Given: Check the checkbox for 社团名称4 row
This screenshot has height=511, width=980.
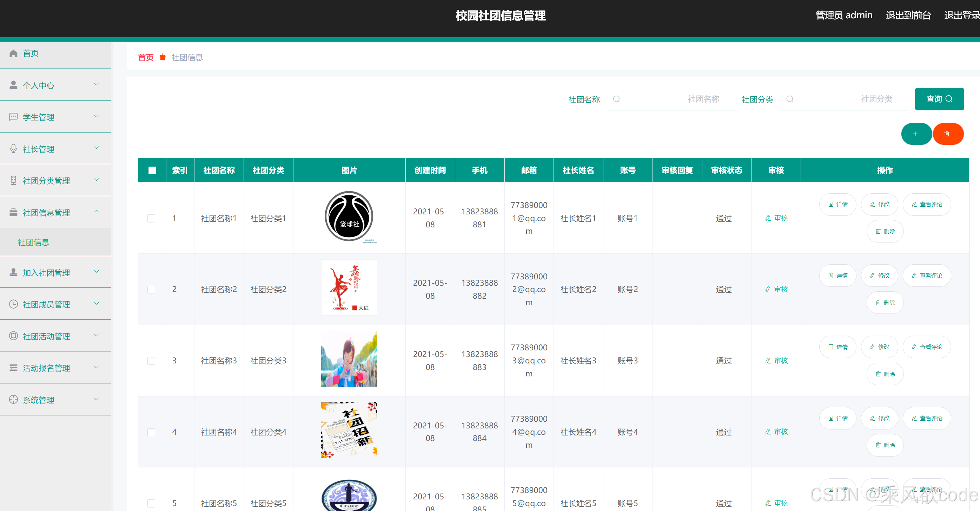Looking at the screenshot, I should point(152,432).
